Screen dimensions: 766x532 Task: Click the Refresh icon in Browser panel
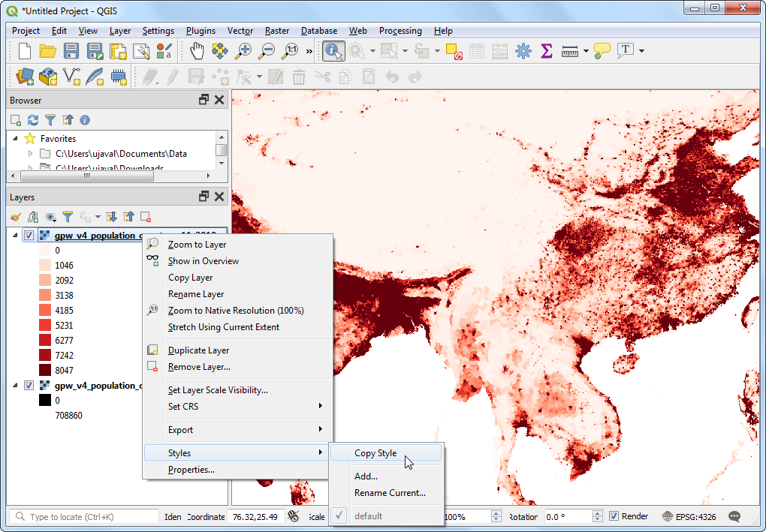pyautogui.click(x=33, y=120)
